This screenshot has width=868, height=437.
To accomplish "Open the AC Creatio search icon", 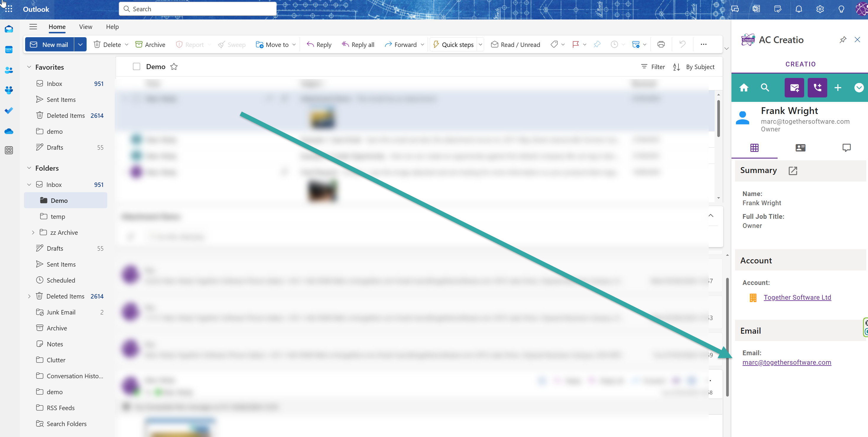I will (765, 87).
